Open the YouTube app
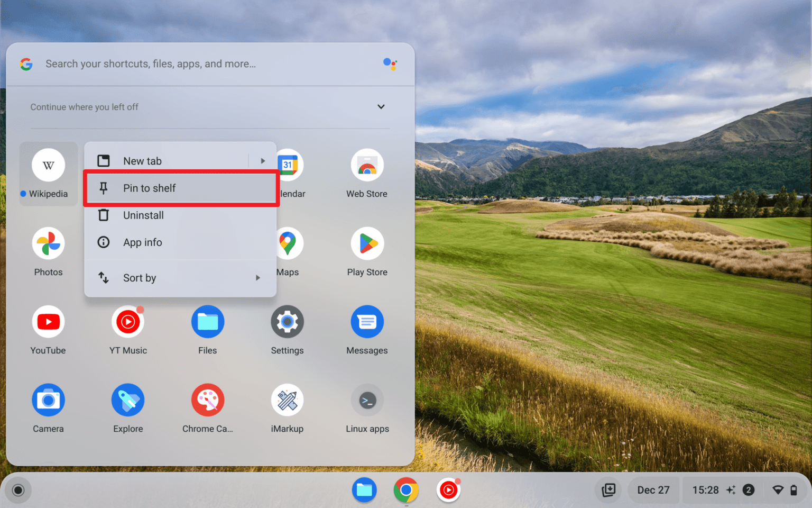 pos(48,321)
